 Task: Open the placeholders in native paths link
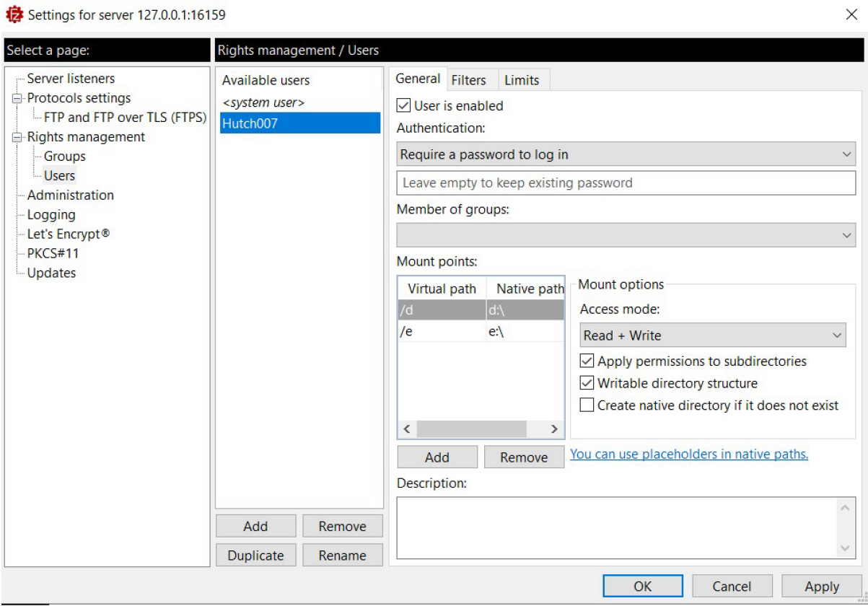(x=689, y=454)
